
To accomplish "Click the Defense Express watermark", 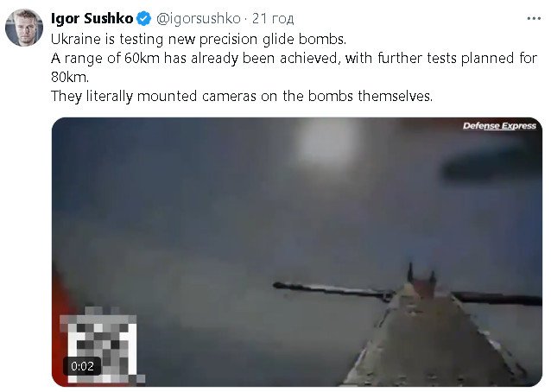I will coord(499,126).
